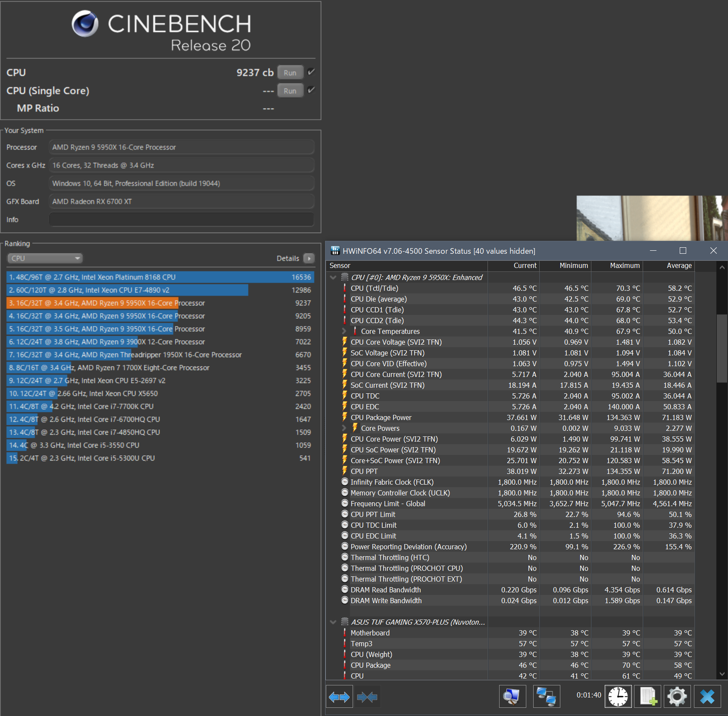
Task: Start logging with the document-plus icon
Action: pos(648,696)
